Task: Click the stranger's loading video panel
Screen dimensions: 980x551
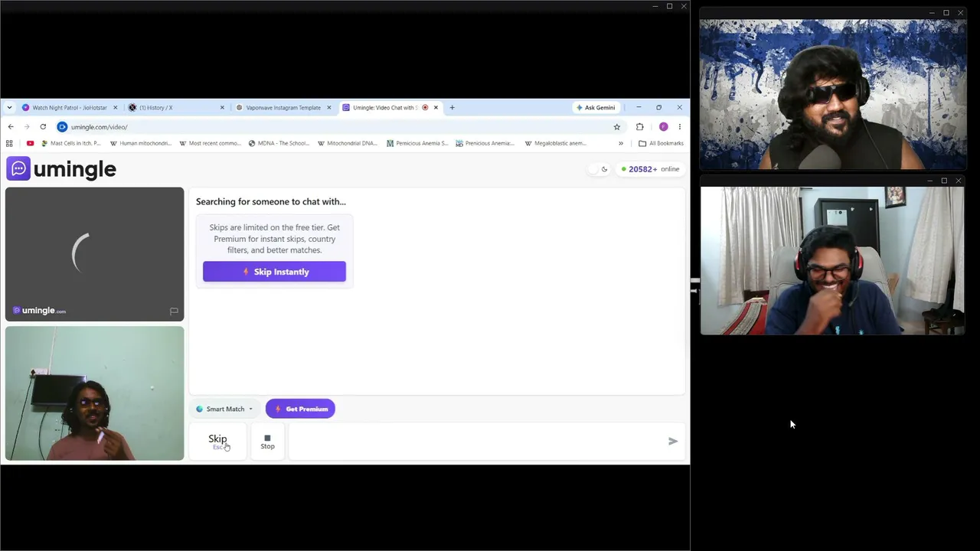Action: [94, 254]
